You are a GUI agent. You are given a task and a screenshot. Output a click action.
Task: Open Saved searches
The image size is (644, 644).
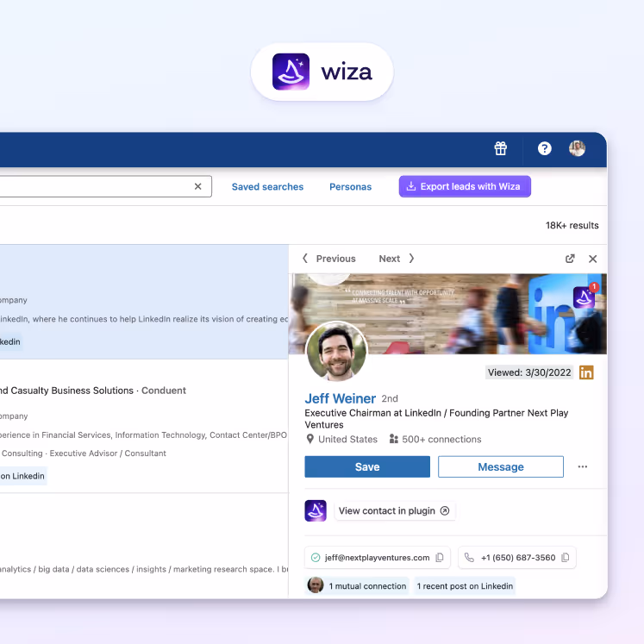tap(267, 187)
